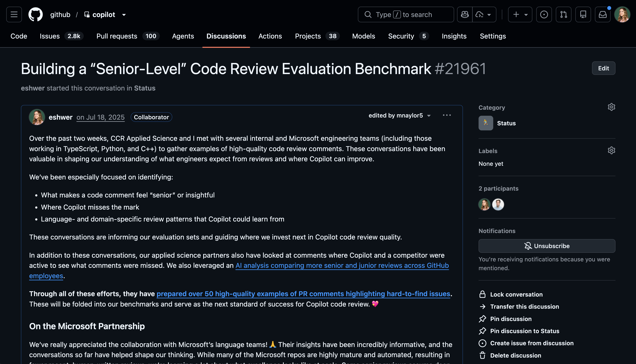
Task: Switch to the Pull requests tab
Action: (x=117, y=36)
